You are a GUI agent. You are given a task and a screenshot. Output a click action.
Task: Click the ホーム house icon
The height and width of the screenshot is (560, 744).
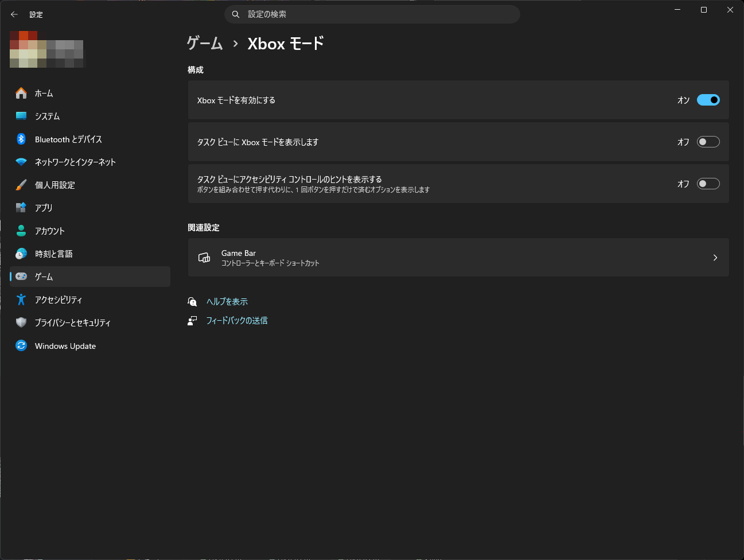pos(21,93)
